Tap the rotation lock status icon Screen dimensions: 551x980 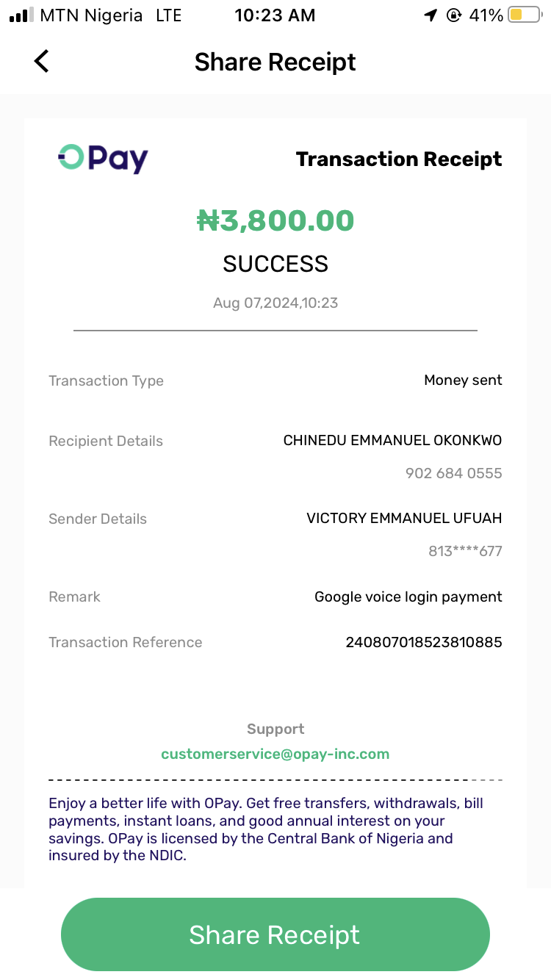pos(453,15)
